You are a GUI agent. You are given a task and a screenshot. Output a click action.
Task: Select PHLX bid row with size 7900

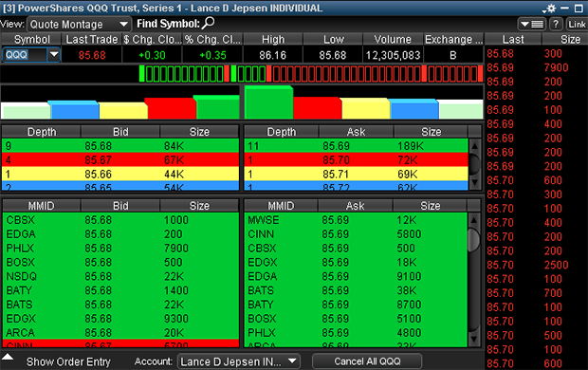(x=120, y=248)
